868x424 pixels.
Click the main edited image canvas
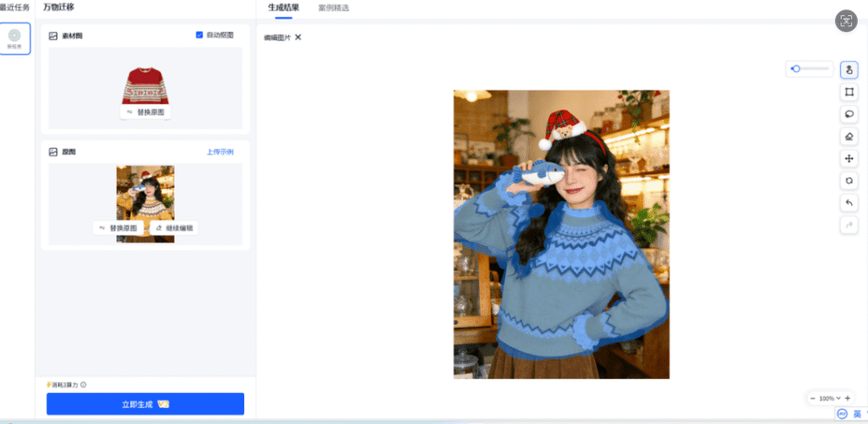coord(561,234)
